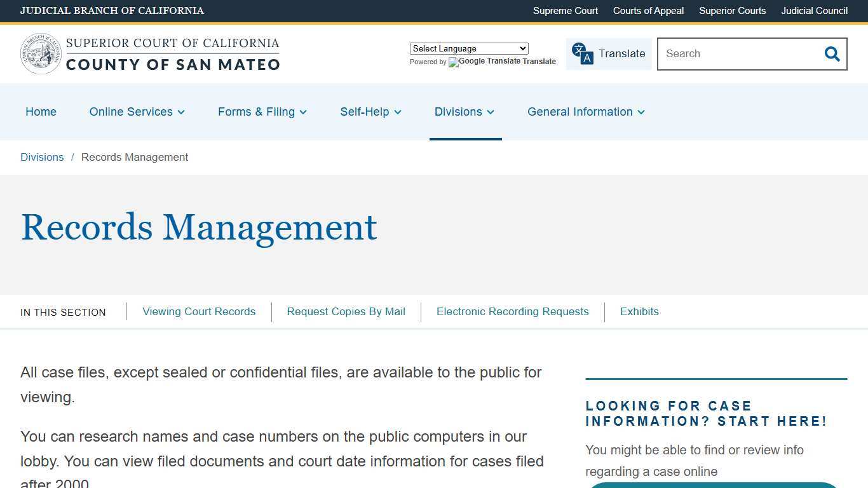Switch to the Viewing Court Records section
Screen dimensions: 868x488
(x=199, y=311)
